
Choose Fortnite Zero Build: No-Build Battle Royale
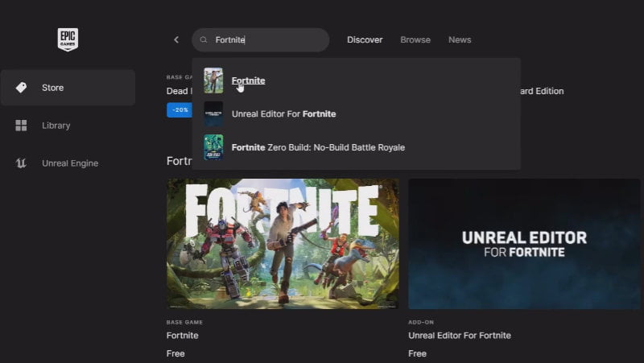356,147
